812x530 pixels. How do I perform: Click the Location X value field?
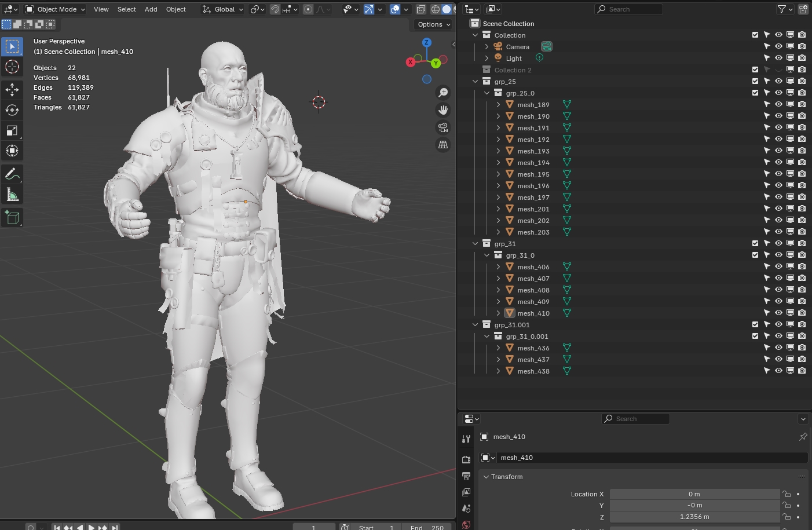coord(694,494)
